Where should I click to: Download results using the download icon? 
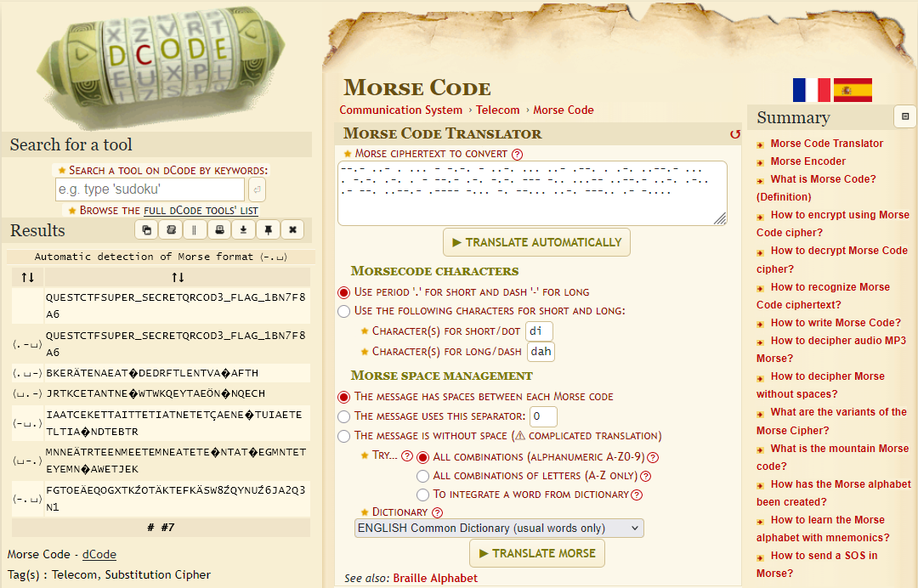pyautogui.click(x=244, y=229)
